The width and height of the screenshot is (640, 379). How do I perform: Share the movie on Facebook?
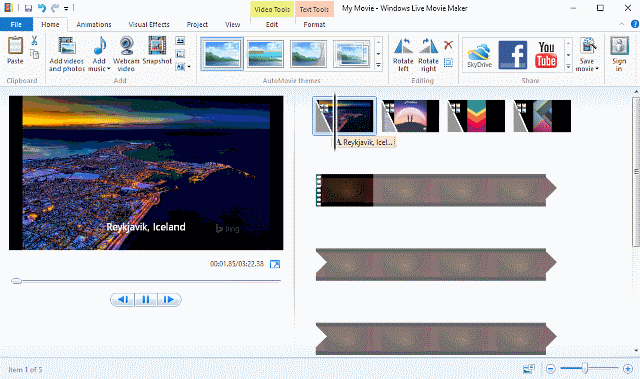pos(513,55)
